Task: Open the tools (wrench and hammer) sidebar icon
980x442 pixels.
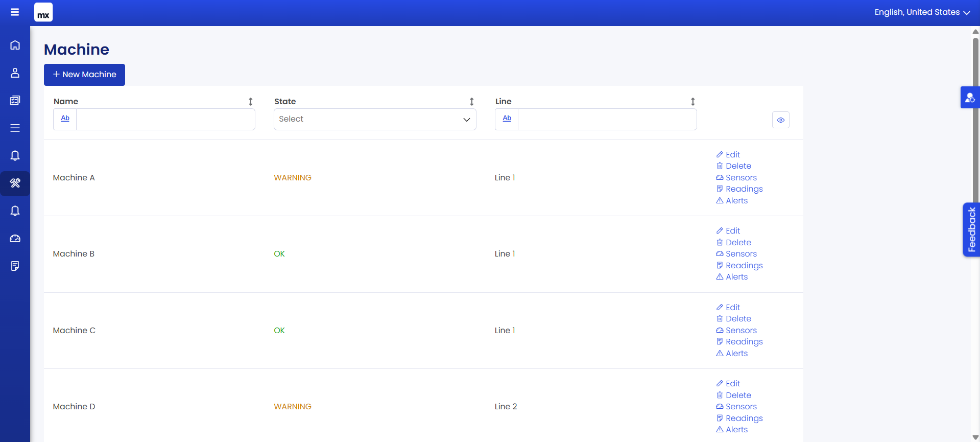Action: (15, 183)
